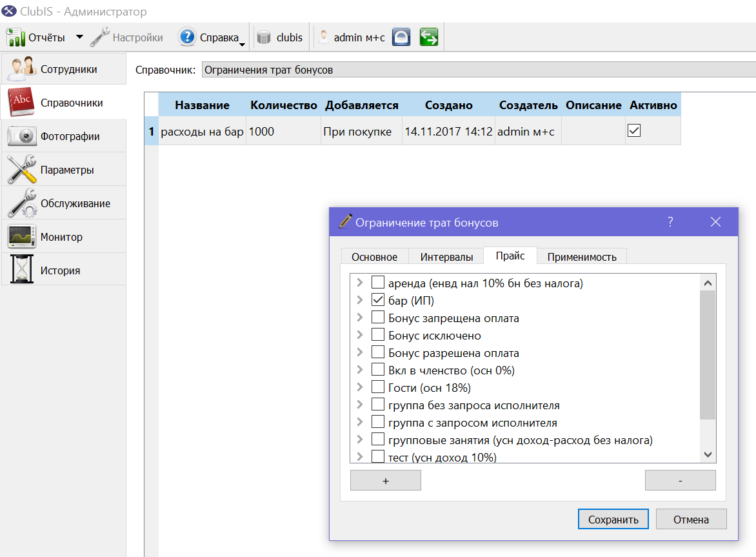Click Отмена button

coord(691,520)
